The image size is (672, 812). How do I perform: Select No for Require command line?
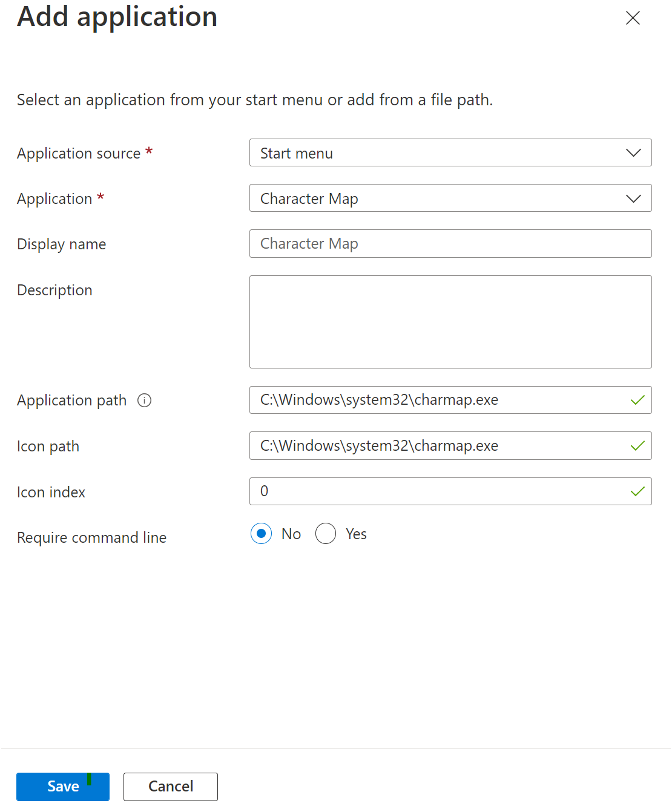[261, 534]
